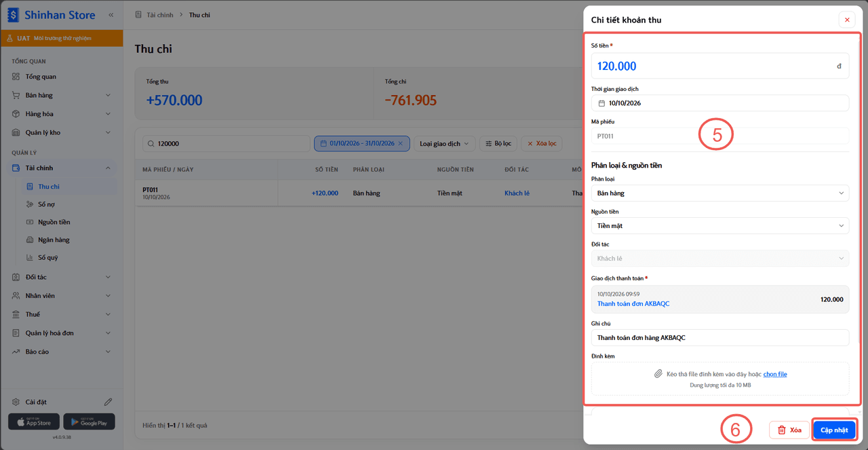
Task: Click the Shinhan Store logo icon
Action: 14,14
